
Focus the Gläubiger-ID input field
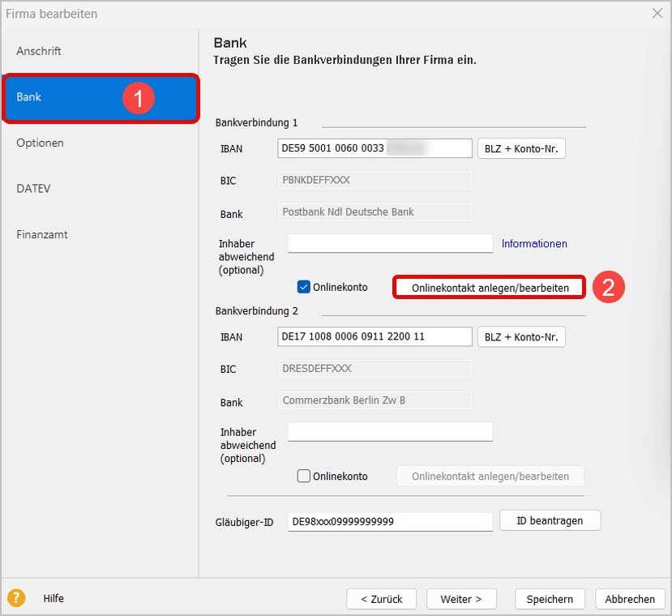point(390,521)
